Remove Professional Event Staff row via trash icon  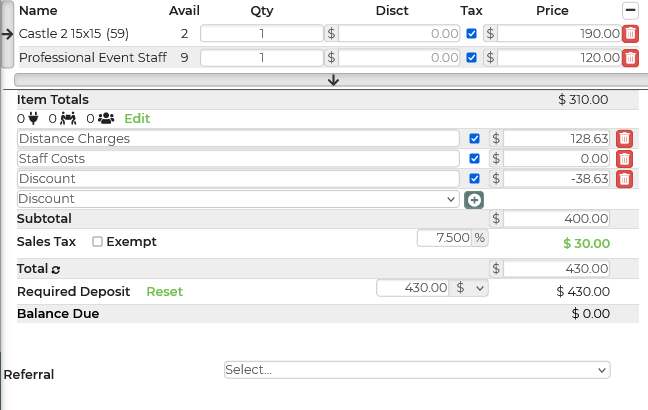pyautogui.click(x=630, y=58)
